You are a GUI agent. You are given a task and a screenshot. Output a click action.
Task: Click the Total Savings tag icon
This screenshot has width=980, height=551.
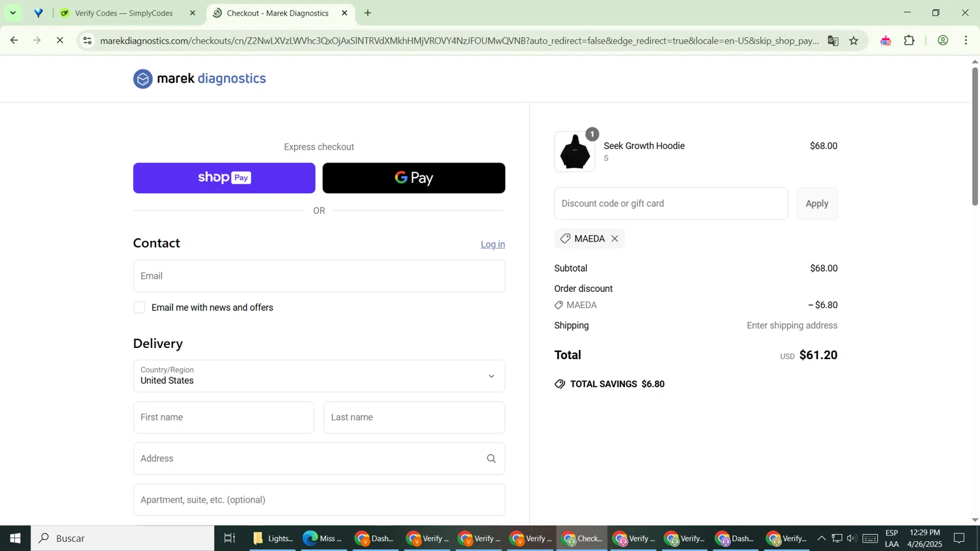click(x=560, y=384)
